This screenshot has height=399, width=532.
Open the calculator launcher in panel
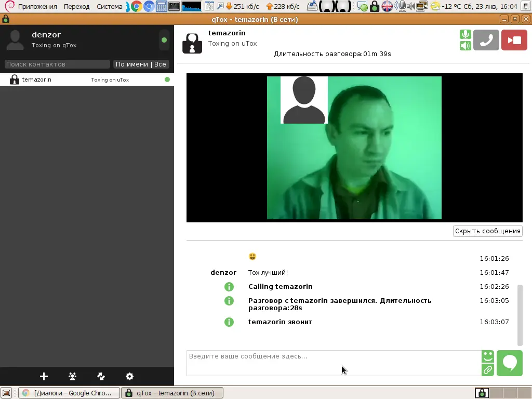(x=162, y=6)
